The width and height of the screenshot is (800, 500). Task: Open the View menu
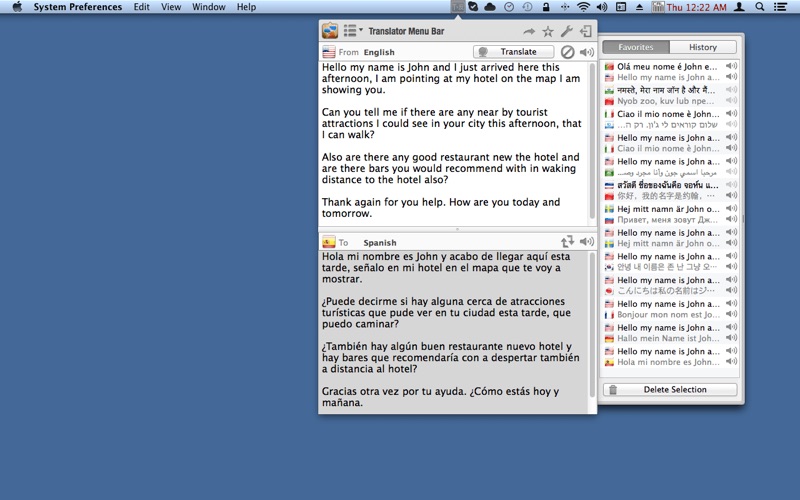pos(171,7)
